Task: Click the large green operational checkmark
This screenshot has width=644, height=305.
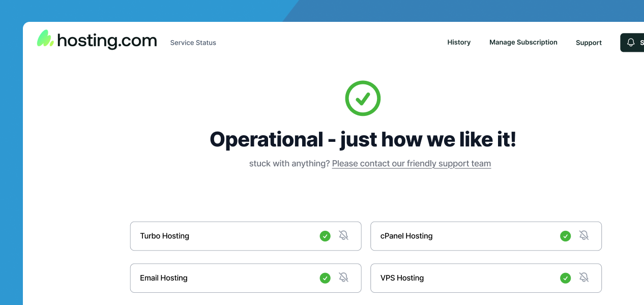Action: pos(363,98)
